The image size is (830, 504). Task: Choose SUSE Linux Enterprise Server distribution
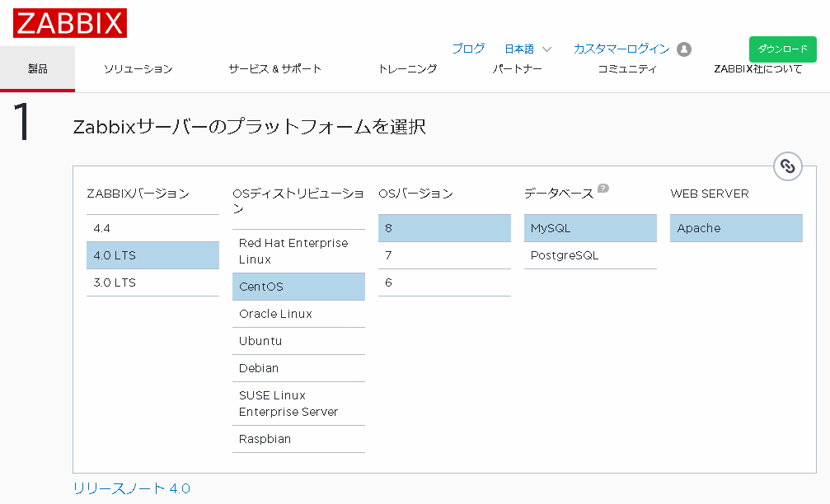coord(298,404)
